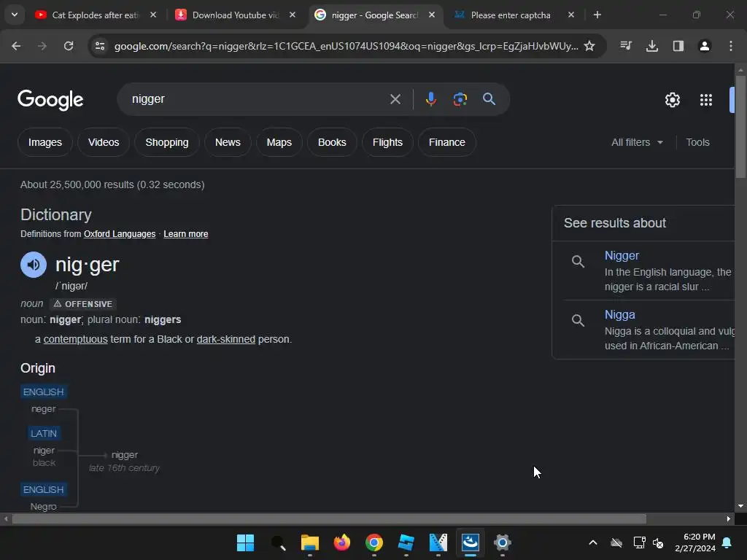
Task: Click inside the Google search input field
Action: coord(258,99)
